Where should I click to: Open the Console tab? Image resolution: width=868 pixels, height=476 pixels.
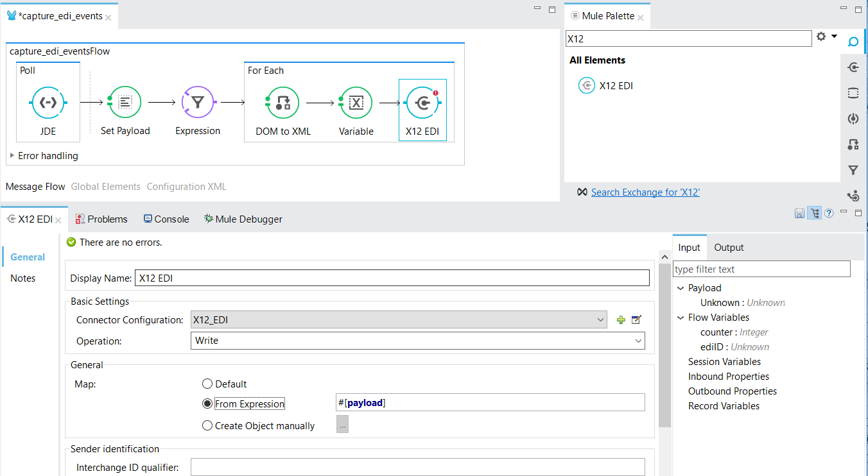166,219
